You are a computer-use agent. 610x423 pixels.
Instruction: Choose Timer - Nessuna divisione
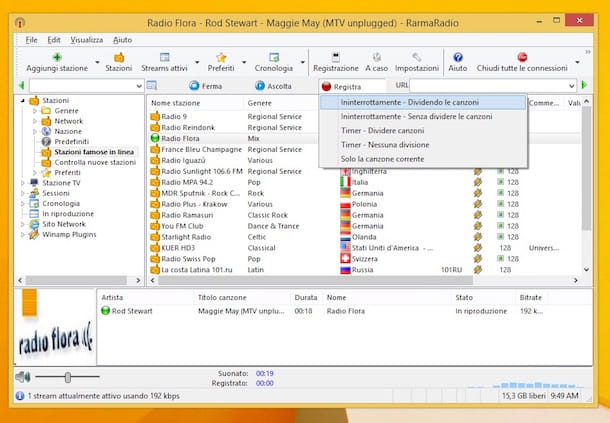(423, 145)
